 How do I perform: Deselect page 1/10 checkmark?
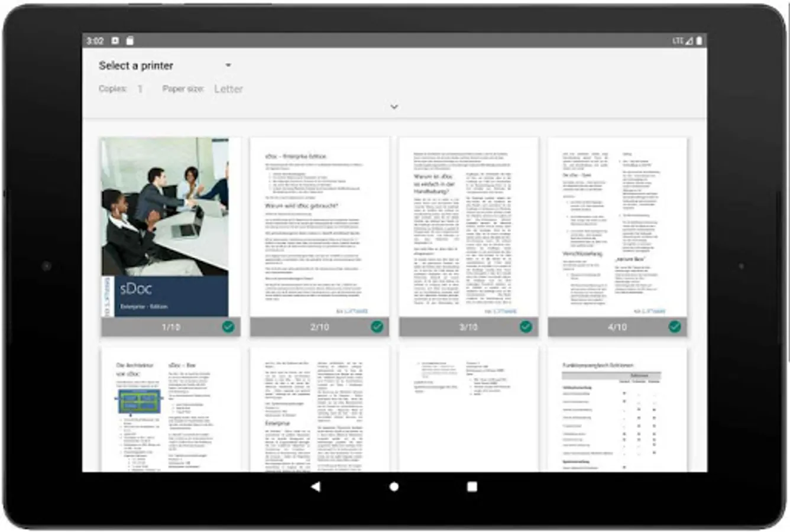(x=228, y=327)
